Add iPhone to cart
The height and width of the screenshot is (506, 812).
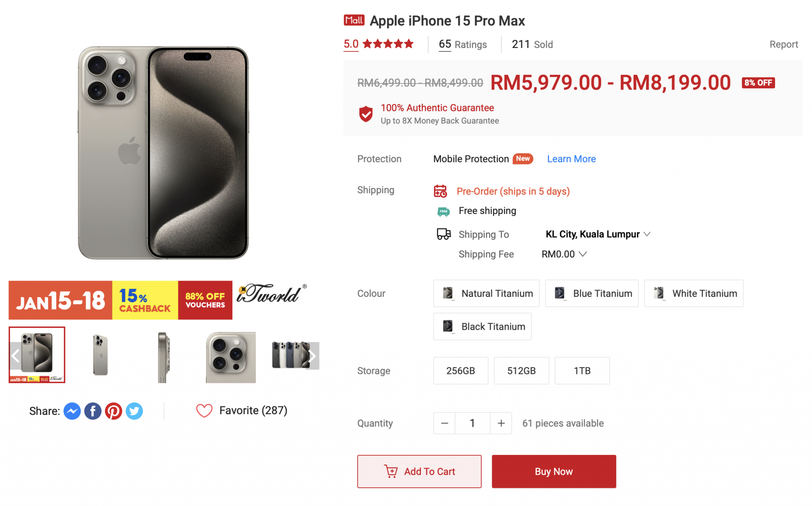419,472
